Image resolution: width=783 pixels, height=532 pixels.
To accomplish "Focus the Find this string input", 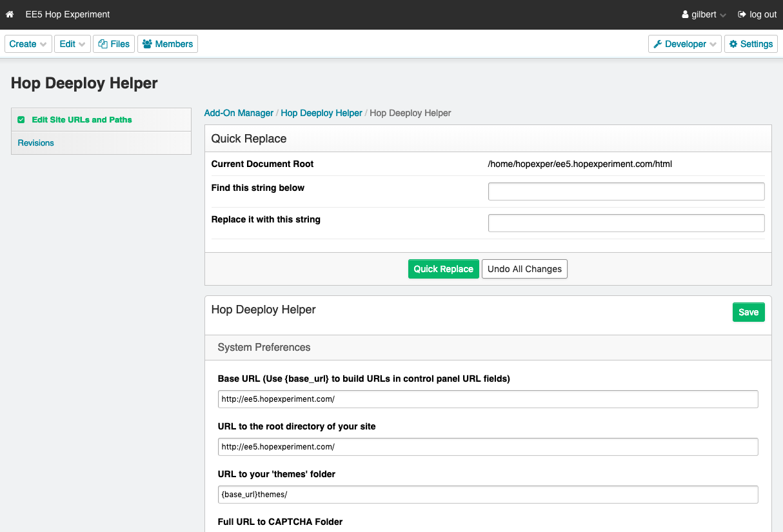I will point(626,192).
